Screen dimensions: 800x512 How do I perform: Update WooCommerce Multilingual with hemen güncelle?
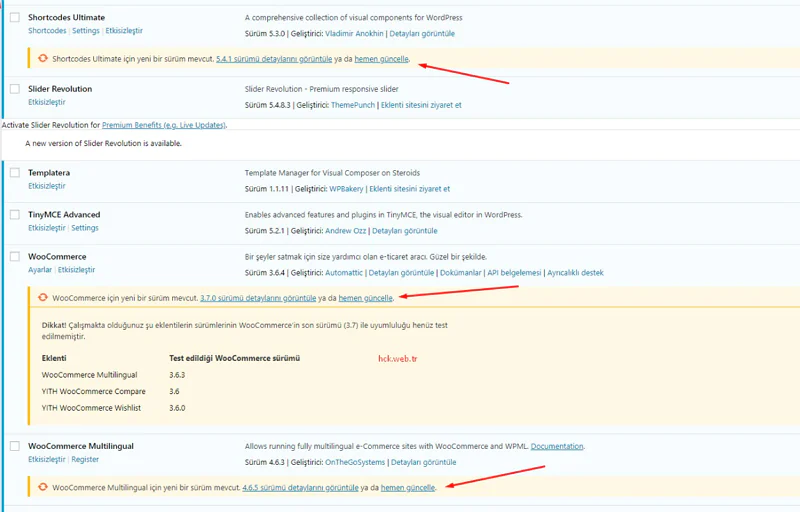[x=408, y=488]
